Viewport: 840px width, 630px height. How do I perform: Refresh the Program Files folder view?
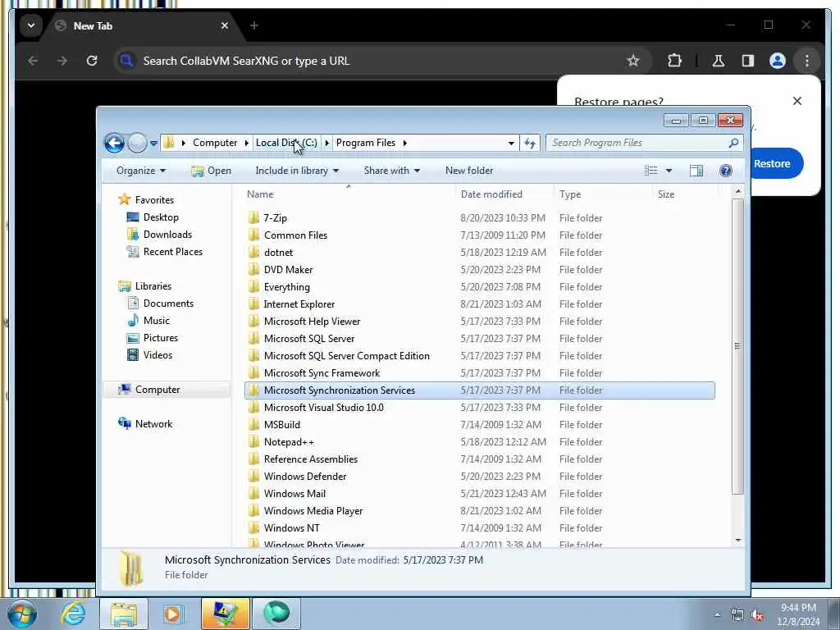tap(530, 143)
